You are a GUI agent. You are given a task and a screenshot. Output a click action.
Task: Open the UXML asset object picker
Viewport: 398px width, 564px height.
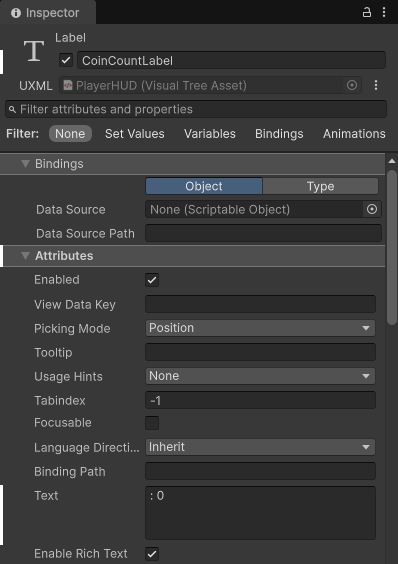tap(352, 85)
